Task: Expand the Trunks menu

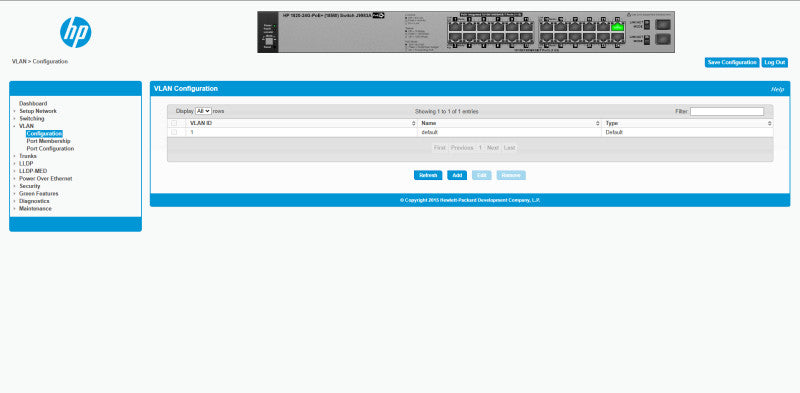Action: 28,156
